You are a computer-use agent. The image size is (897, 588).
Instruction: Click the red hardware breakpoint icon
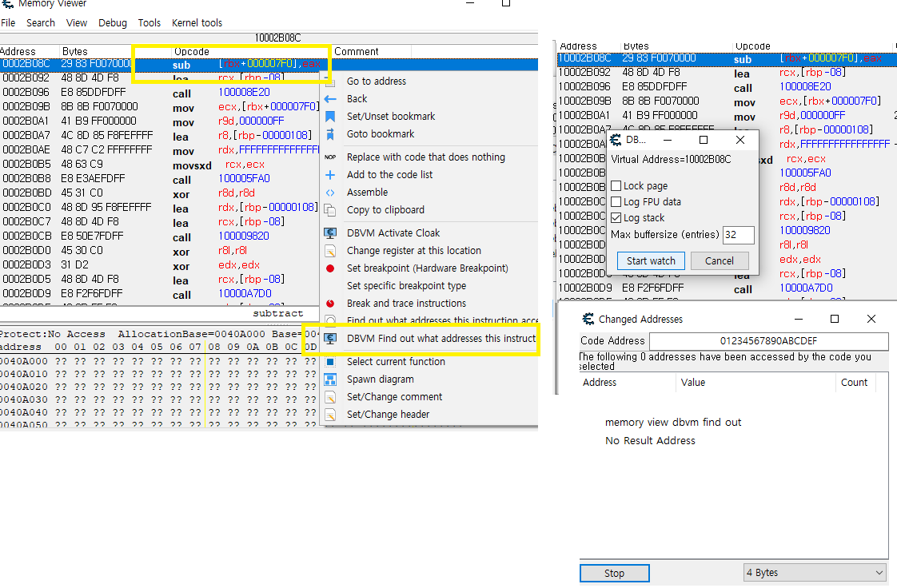(330, 268)
